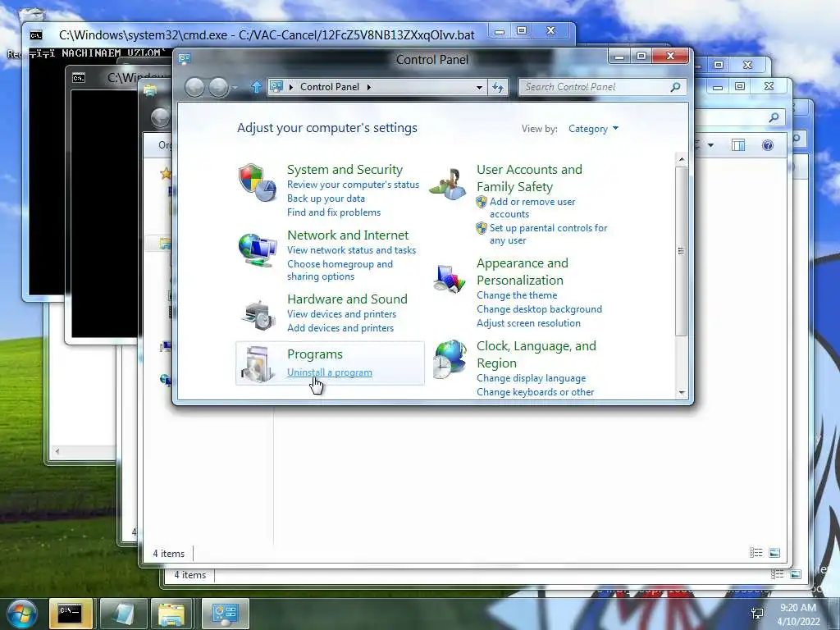Switch to cmd.exe taskbar button

click(71, 614)
